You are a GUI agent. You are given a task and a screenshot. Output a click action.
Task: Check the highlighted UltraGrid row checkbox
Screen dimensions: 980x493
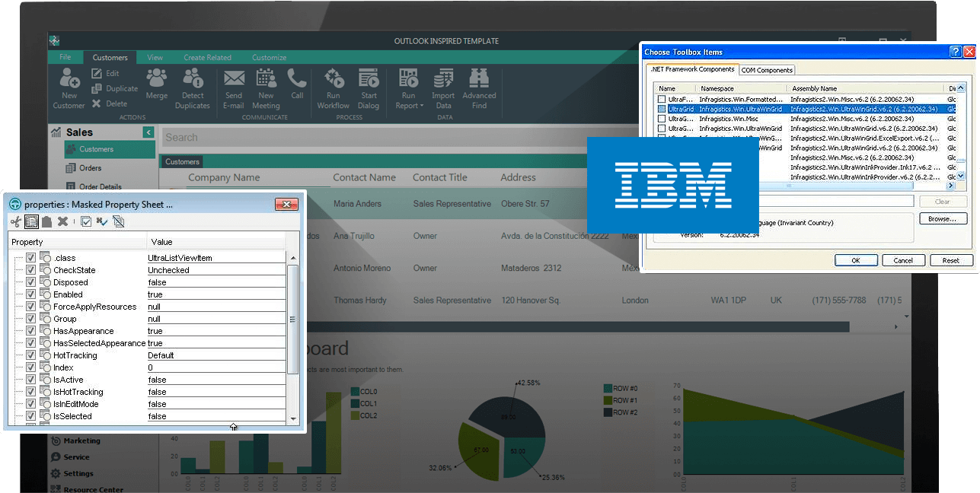click(x=662, y=109)
